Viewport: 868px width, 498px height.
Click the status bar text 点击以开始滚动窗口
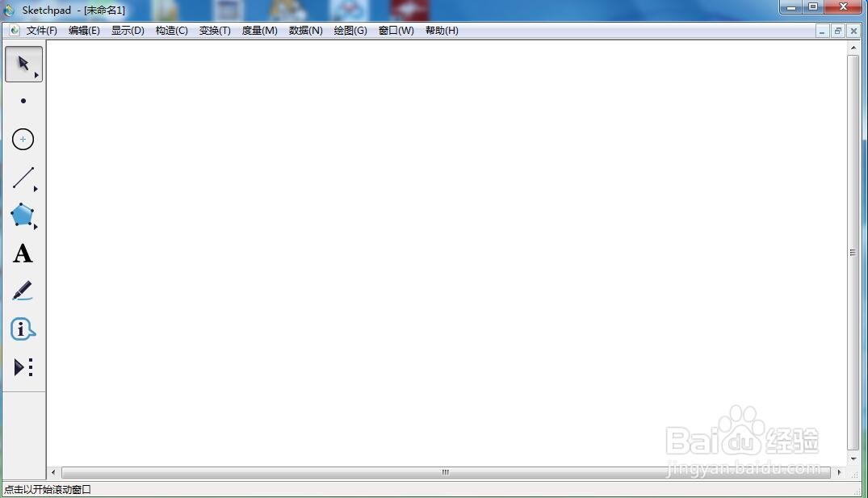pos(48,490)
